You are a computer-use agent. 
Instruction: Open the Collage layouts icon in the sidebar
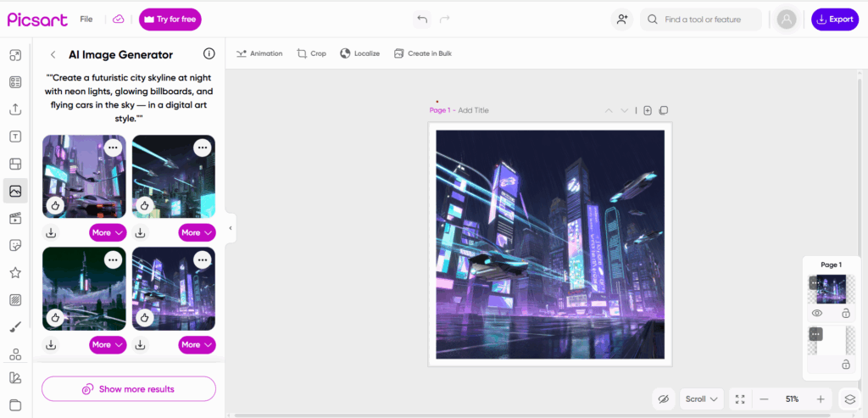pyautogui.click(x=15, y=164)
